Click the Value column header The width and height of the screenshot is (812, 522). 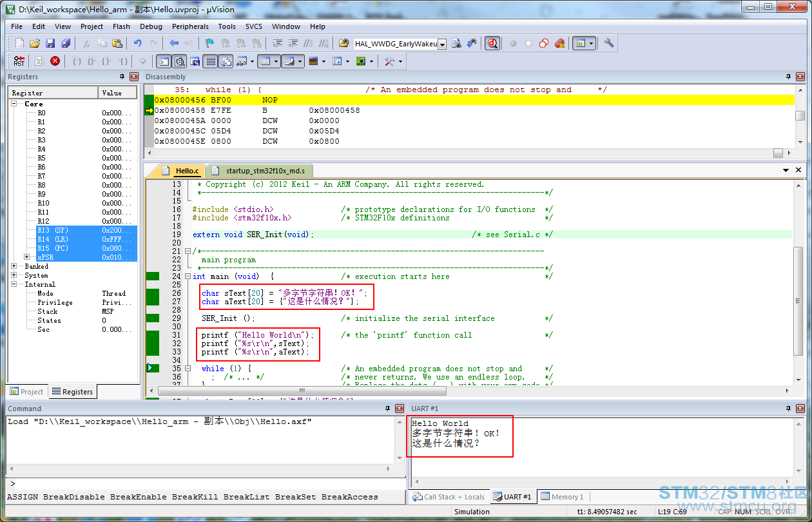coord(118,93)
